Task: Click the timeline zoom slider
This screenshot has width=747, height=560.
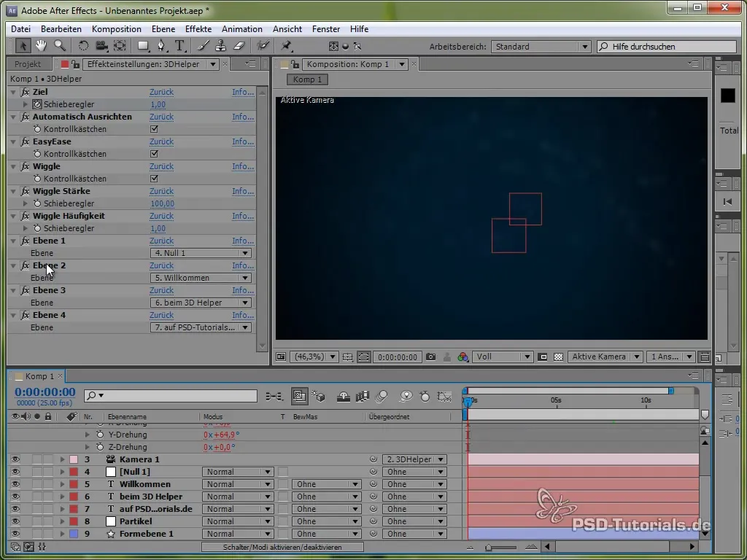Action: coord(500,547)
